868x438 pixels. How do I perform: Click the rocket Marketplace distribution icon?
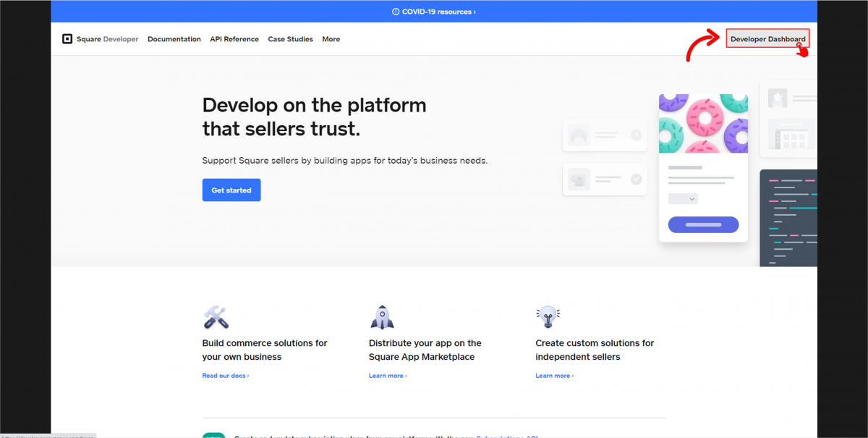pos(383,316)
